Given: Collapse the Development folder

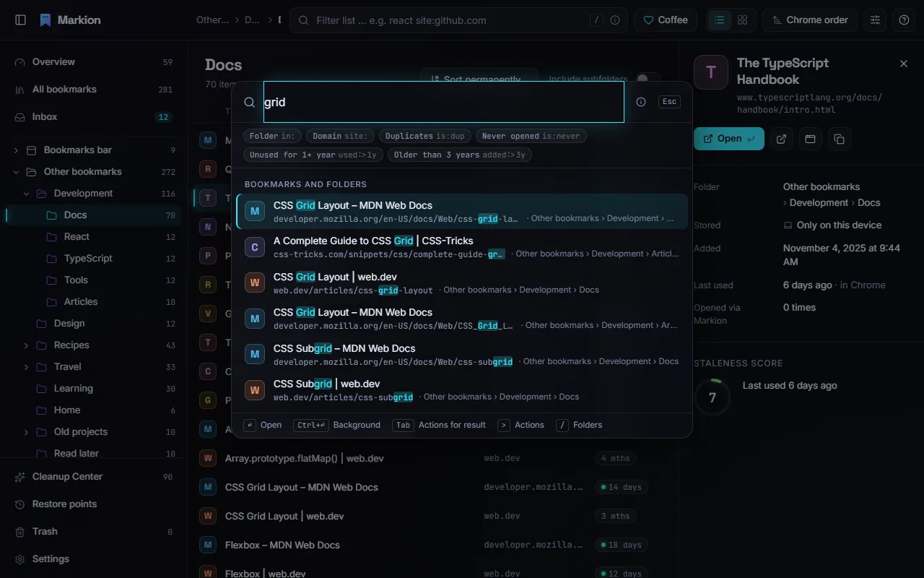Looking at the screenshot, I should tap(26, 194).
